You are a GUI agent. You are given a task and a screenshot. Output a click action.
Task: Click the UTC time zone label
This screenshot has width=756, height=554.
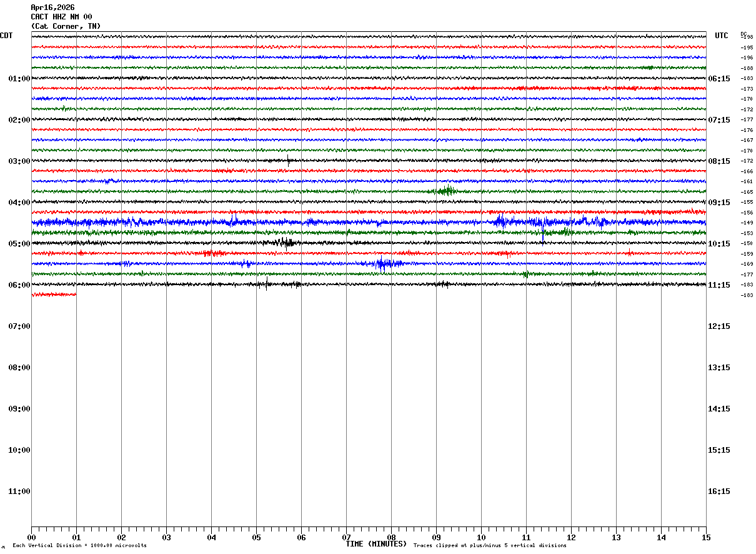(x=722, y=36)
